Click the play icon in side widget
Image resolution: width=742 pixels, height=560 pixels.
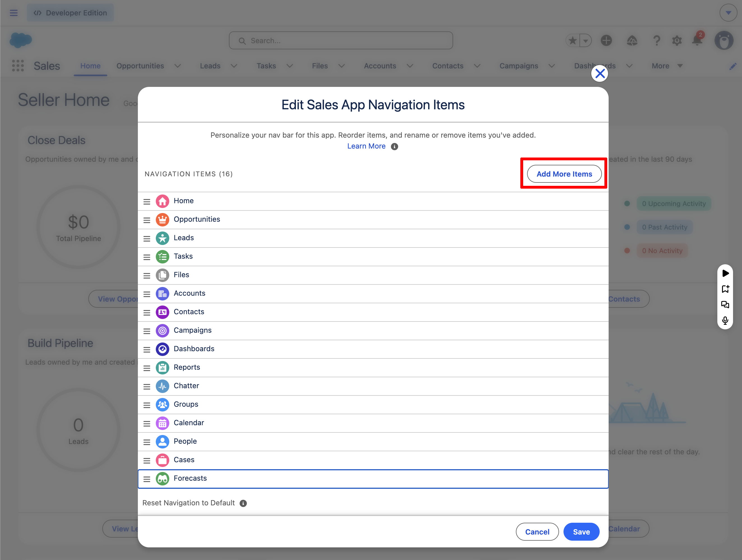(725, 273)
